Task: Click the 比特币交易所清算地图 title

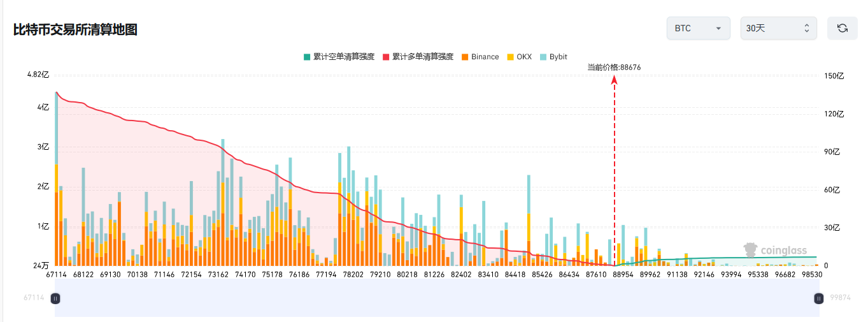Action: [75, 29]
